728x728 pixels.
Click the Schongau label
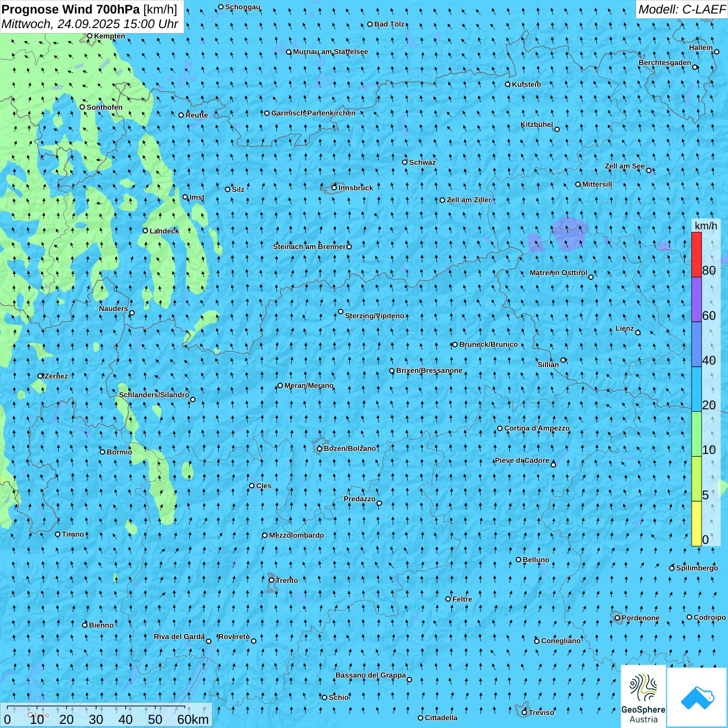click(243, 7)
